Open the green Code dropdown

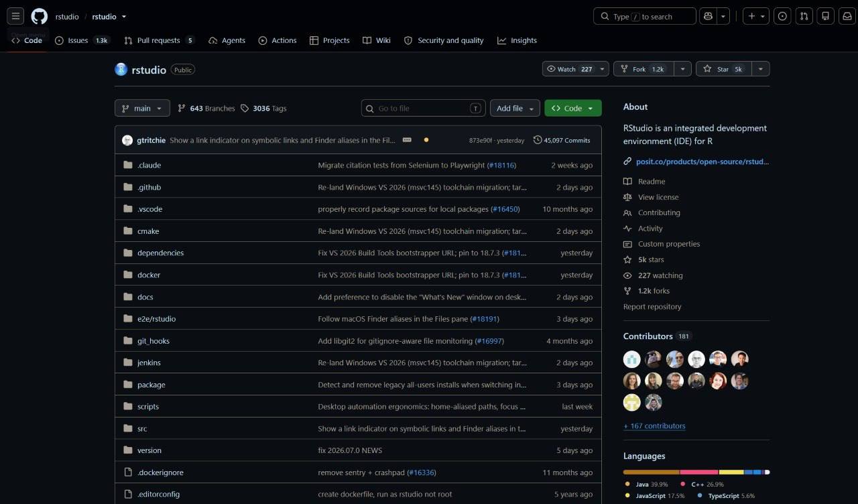[x=573, y=108]
